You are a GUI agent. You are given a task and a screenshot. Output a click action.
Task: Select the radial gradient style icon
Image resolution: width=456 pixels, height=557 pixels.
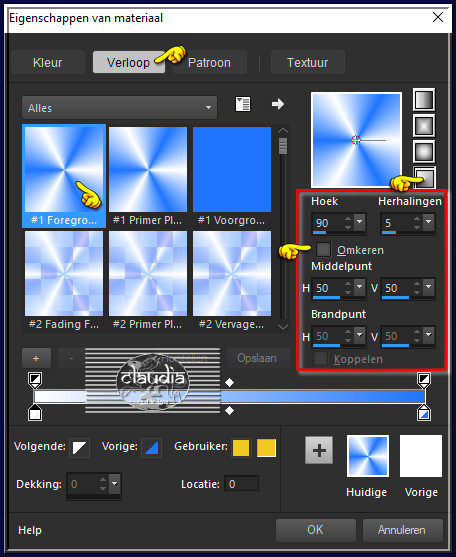(425, 177)
